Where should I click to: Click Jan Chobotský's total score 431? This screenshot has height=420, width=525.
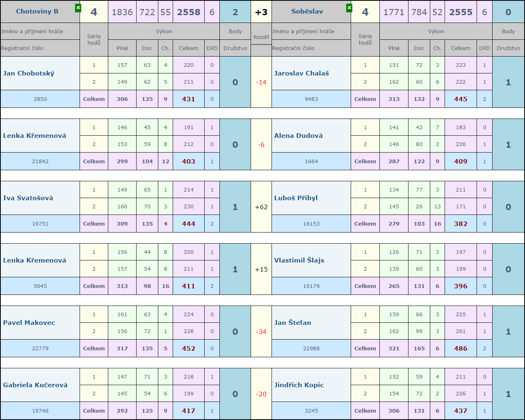coord(189,99)
